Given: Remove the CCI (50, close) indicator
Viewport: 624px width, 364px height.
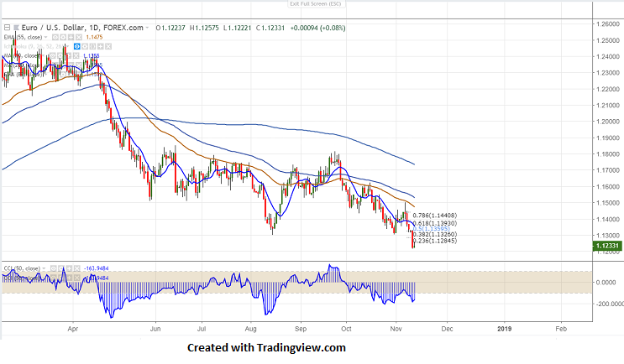Looking at the screenshot, I should 76,268.
